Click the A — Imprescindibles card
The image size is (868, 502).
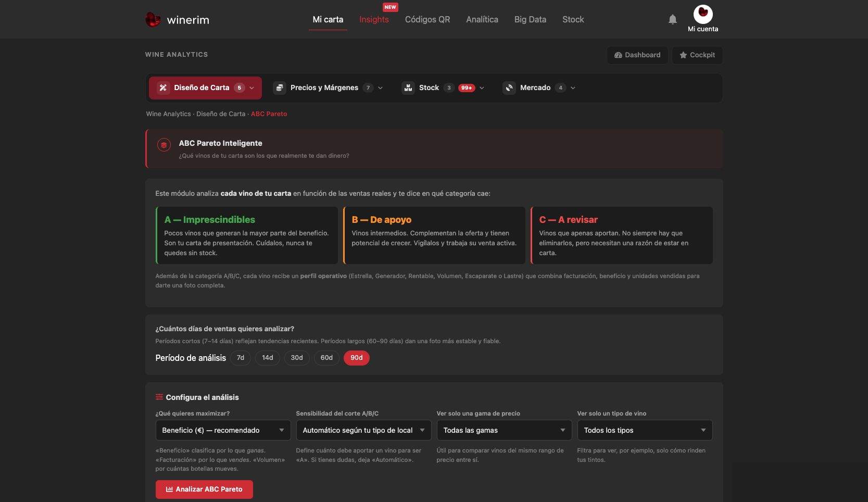247,235
